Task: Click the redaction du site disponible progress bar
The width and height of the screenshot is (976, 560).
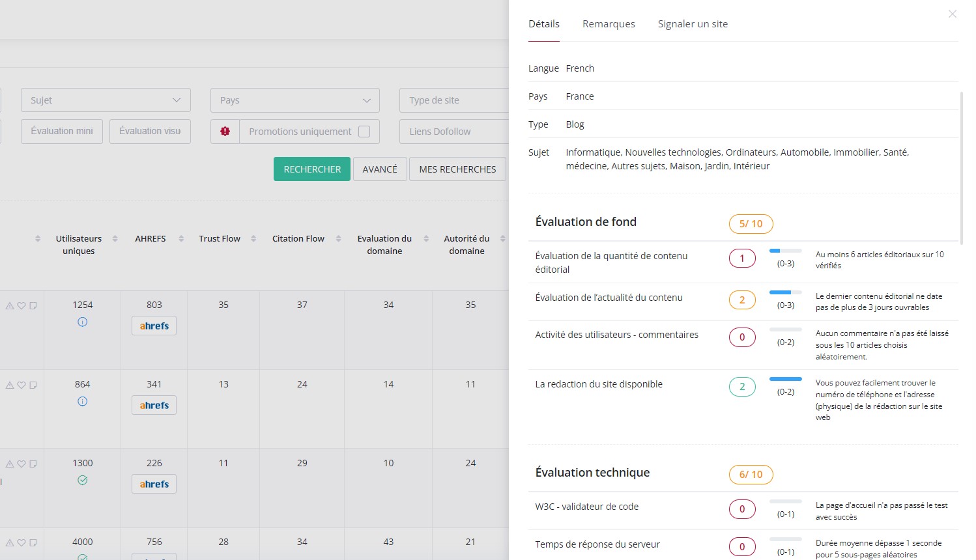Action: (786, 379)
